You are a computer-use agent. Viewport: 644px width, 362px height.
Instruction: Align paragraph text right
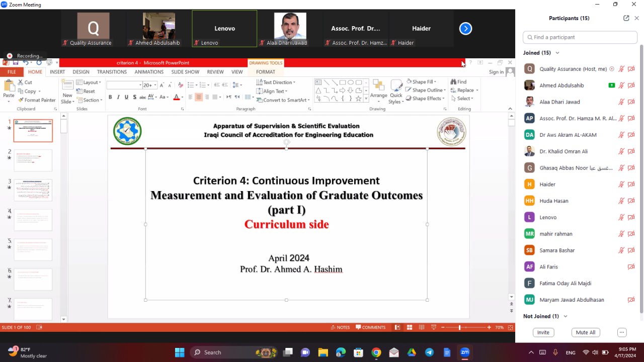207,97
